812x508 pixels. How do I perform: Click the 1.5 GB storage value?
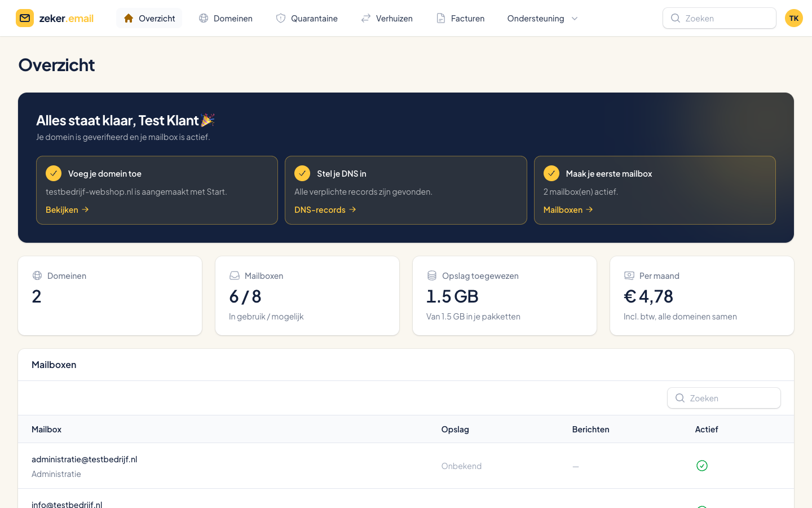[452, 296]
